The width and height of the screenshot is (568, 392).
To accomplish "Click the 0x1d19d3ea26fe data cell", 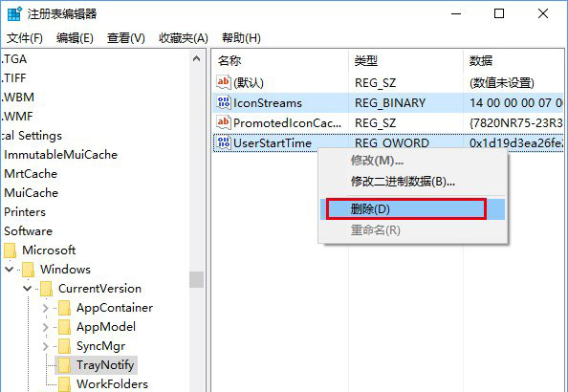I will 516,143.
